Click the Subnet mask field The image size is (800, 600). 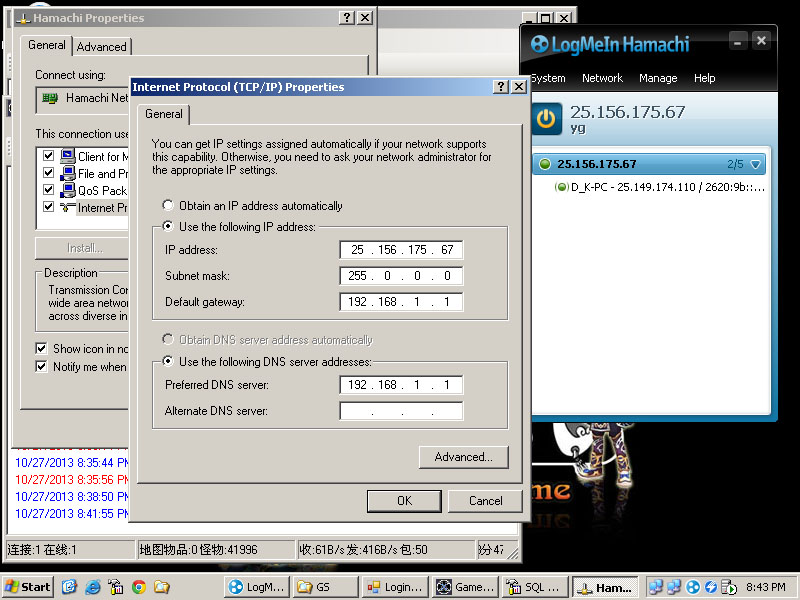tap(402, 276)
